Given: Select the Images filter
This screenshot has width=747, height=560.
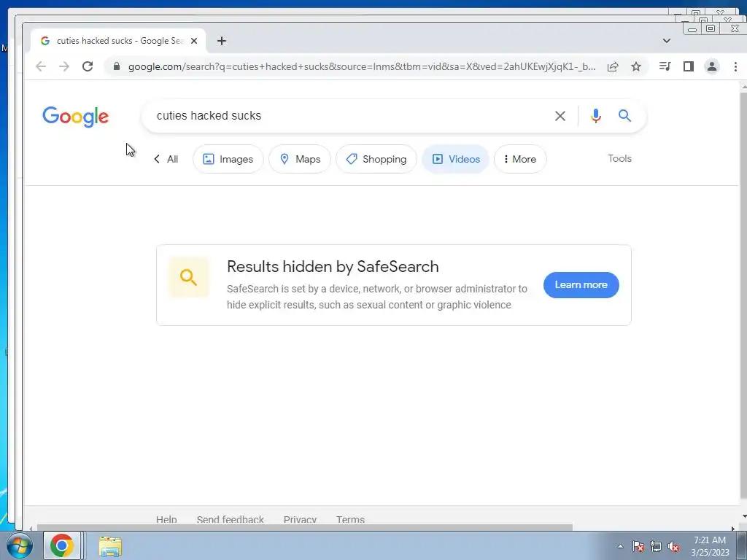Looking at the screenshot, I should 228,159.
